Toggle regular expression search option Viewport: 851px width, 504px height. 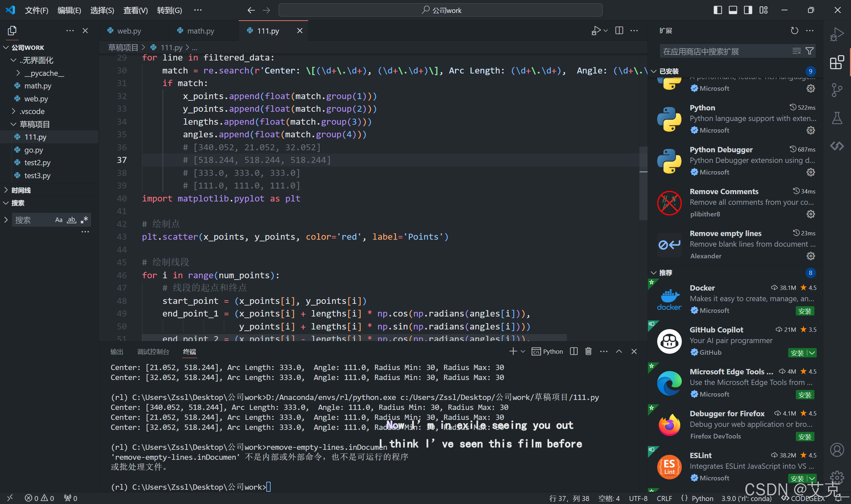tap(84, 220)
